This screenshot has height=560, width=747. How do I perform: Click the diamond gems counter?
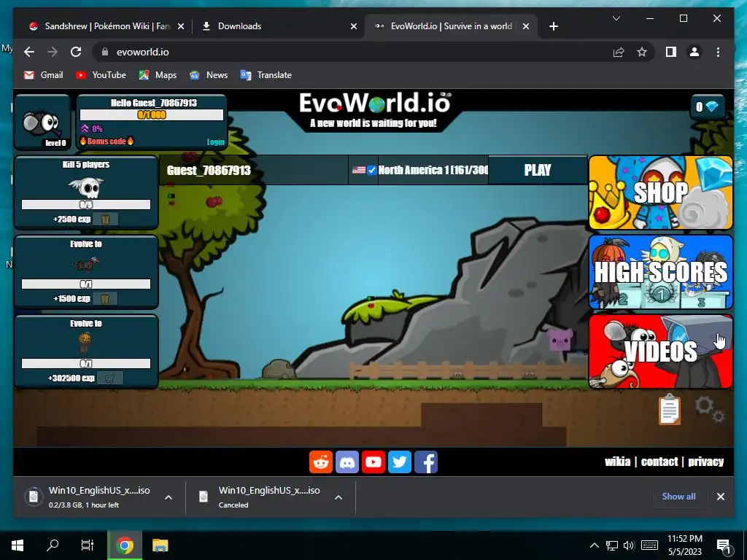[x=708, y=106]
